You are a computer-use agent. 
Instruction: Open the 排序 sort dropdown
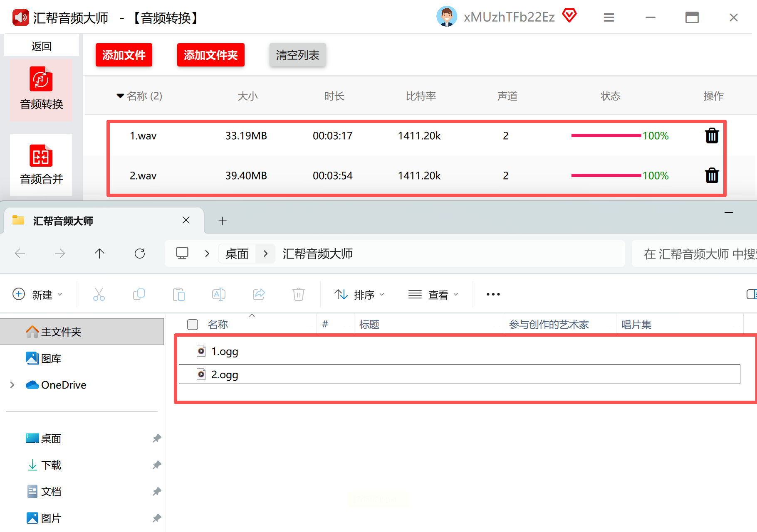pyautogui.click(x=359, y=295)
